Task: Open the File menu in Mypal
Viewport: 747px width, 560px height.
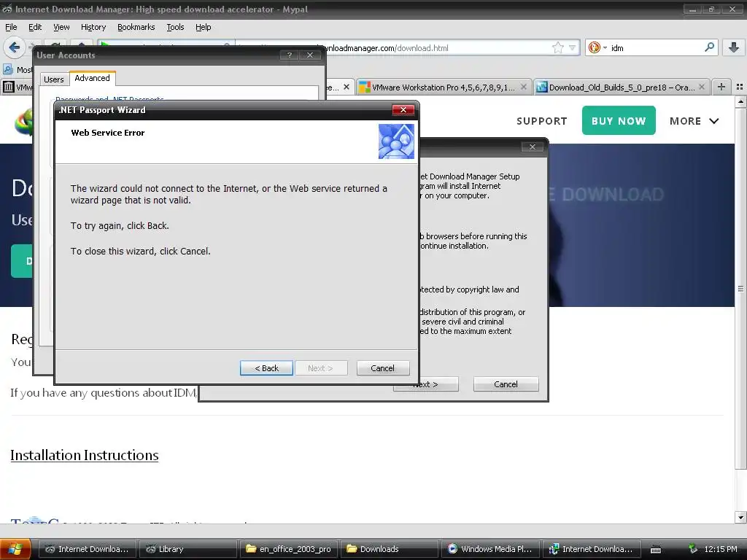Action: [11, 27]
